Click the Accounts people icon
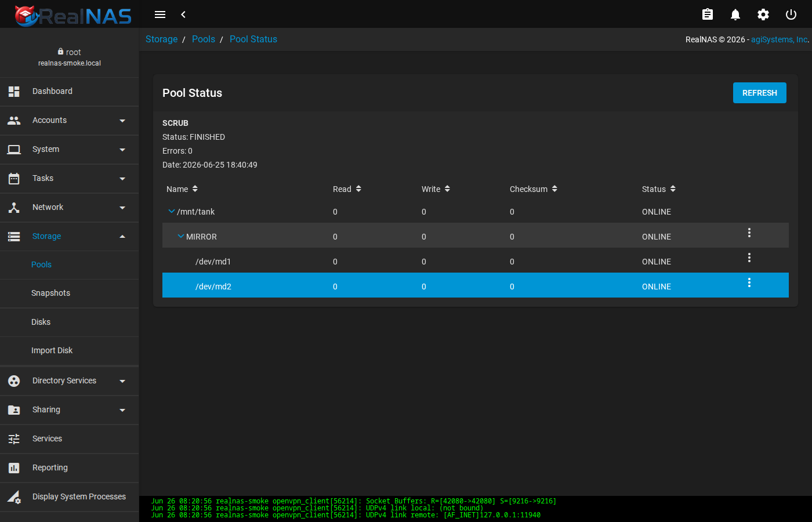 coord(14,121)
